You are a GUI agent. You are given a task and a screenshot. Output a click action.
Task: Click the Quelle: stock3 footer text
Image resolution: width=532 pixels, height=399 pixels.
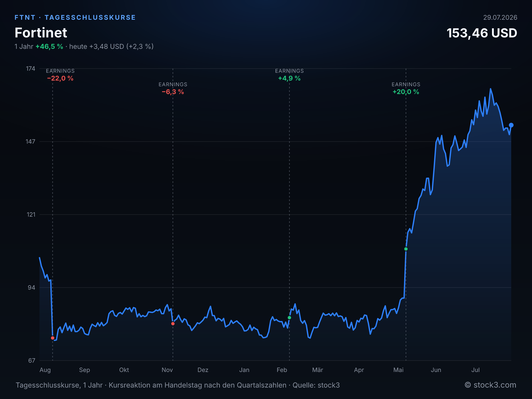[x=316, y=385]
